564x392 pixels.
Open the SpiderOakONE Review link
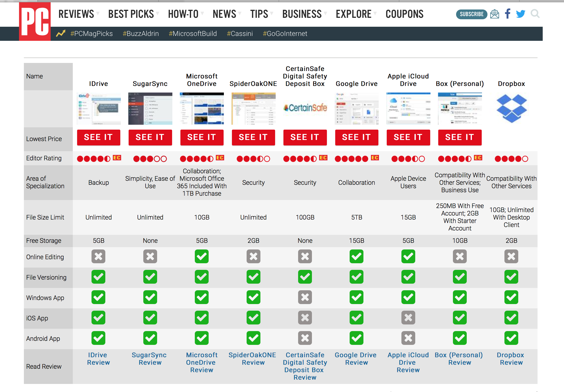click(x=253, y=359)
